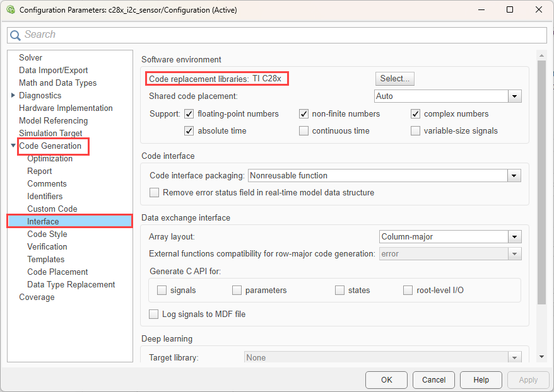This screenshot has height=392, width=554.
Task: Toggle complex numbers support checkbox
Action: [415, 113]
